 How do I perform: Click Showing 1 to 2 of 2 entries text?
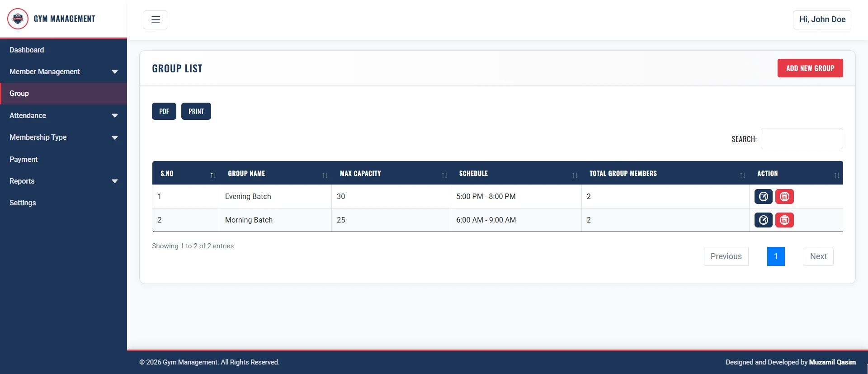[x=193, y=246]
